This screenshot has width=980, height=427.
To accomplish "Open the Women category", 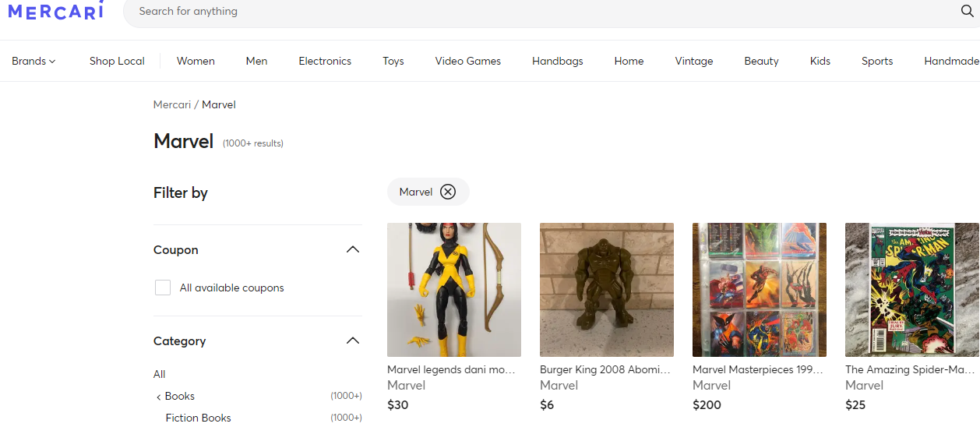I will tap(196, 61).
